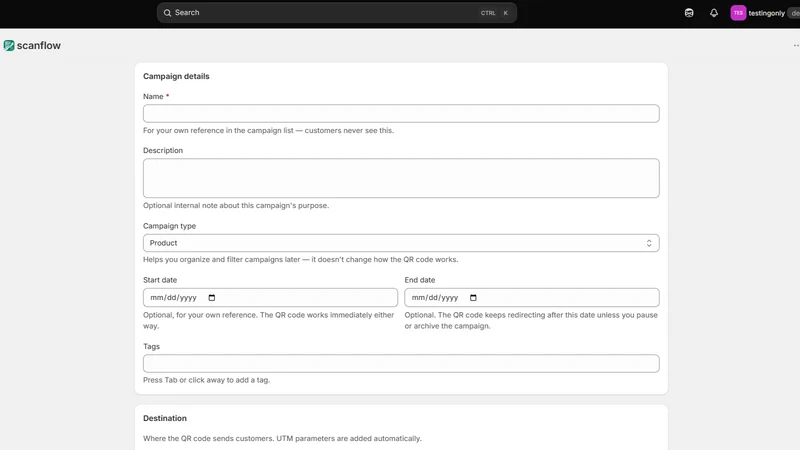This screenshot has height=450, width=800.
Task: Click the 'QR code works immediately' hint
Action: (268, 320)
